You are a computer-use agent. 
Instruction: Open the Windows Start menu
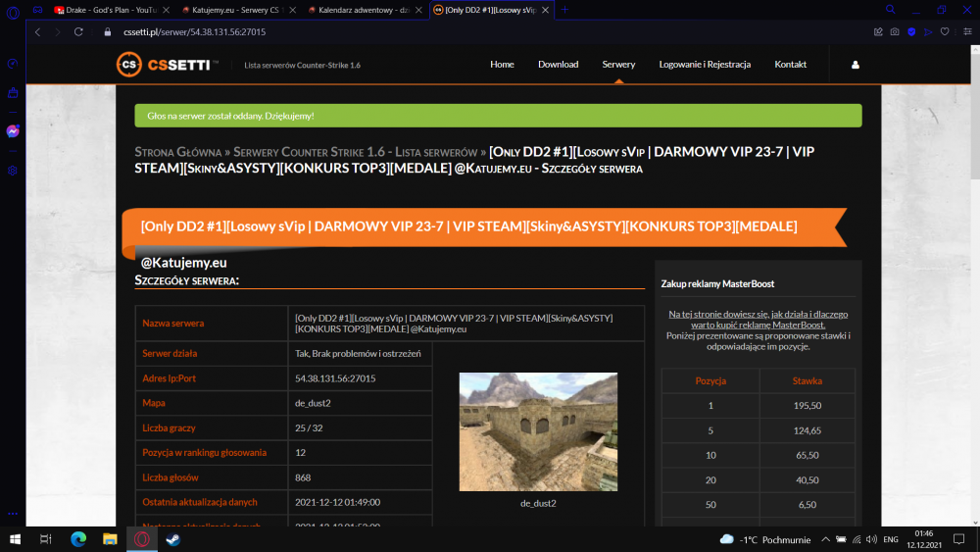pos(15,539)
